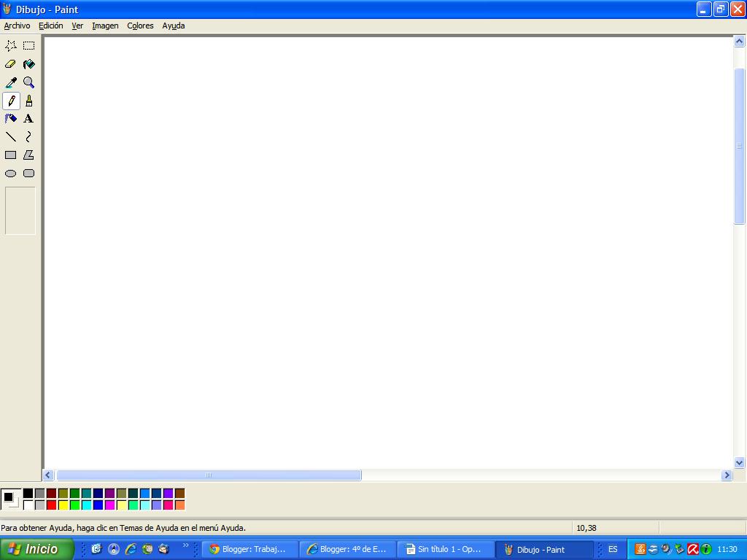Click the horizontal scrollbar left arrow

click(48, 475)
